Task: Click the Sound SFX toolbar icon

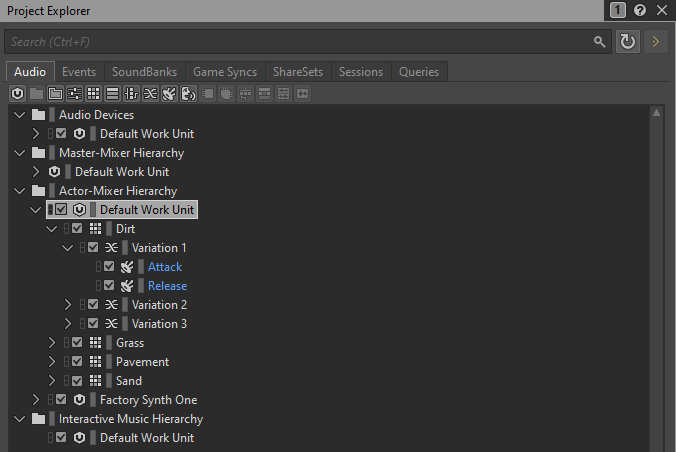Action: [169, 94]
